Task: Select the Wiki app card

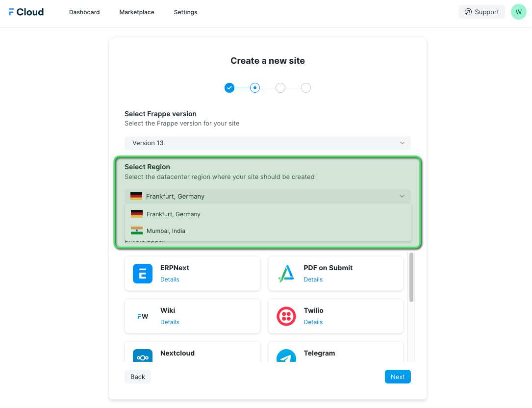Action: pyautogui.click(x=192, y=316)
